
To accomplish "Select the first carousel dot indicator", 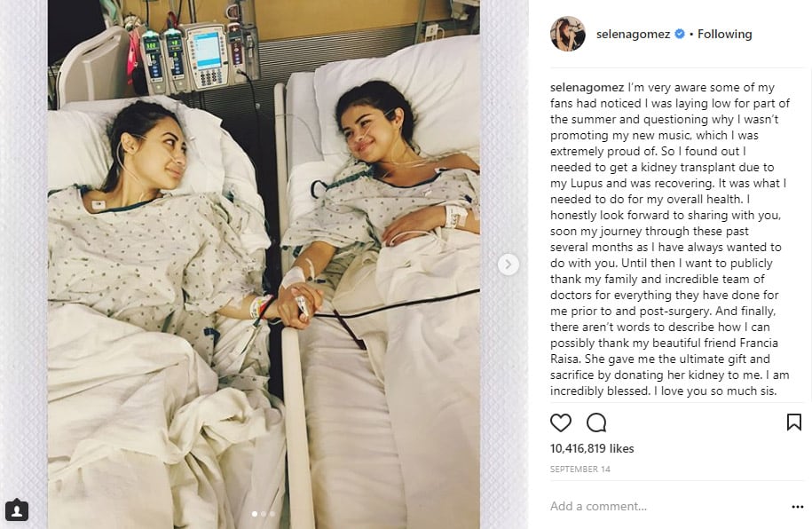I will click(255, 514).
